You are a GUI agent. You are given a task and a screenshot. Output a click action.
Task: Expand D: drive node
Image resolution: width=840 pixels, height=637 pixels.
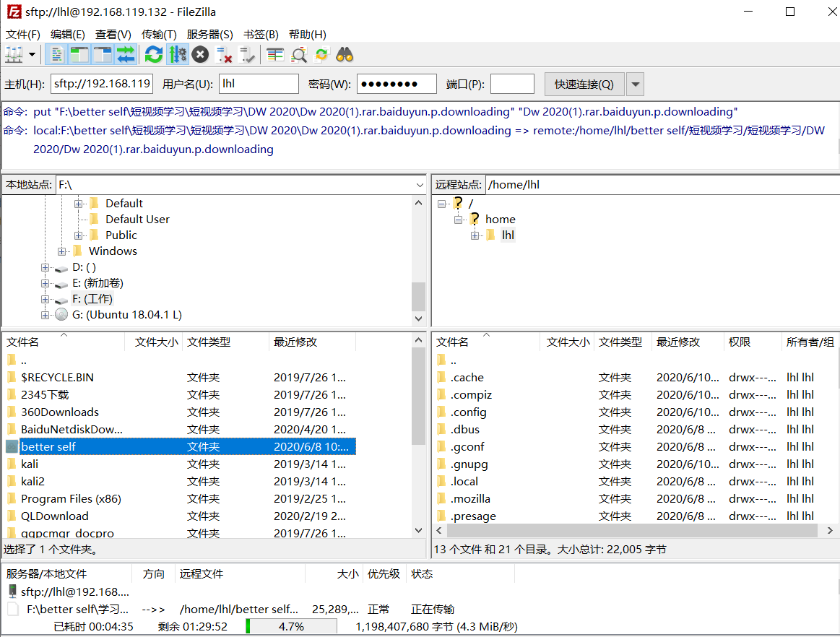(x=45, y=267)
